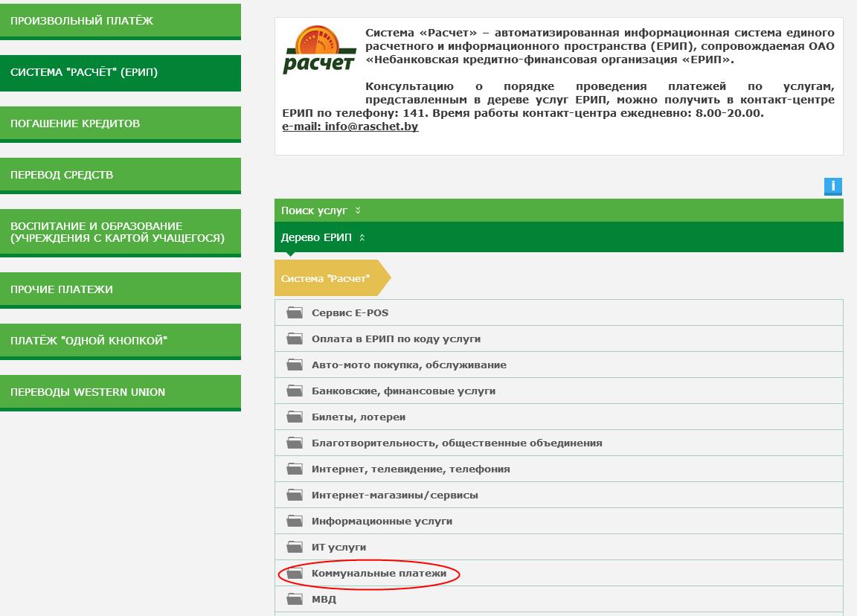Click the Система "Расчет" breadcrumb
The height and width of the screenshot is (616, 857).
333,278
